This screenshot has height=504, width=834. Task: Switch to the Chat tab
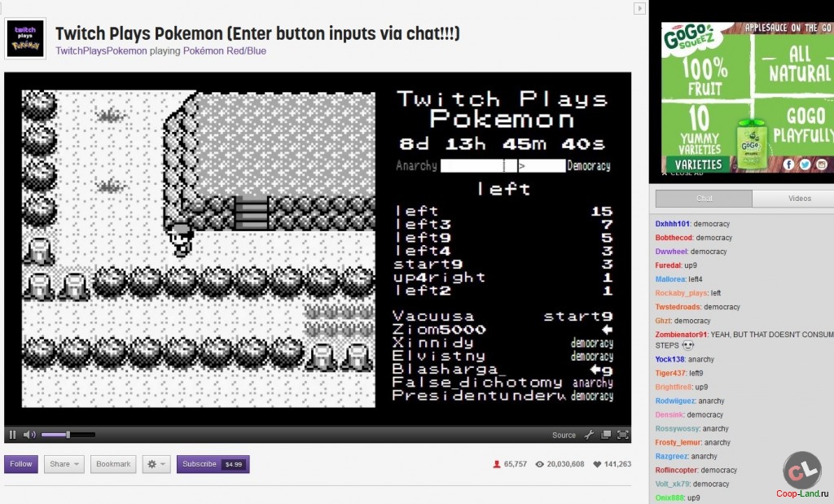(x=704, y=199)
